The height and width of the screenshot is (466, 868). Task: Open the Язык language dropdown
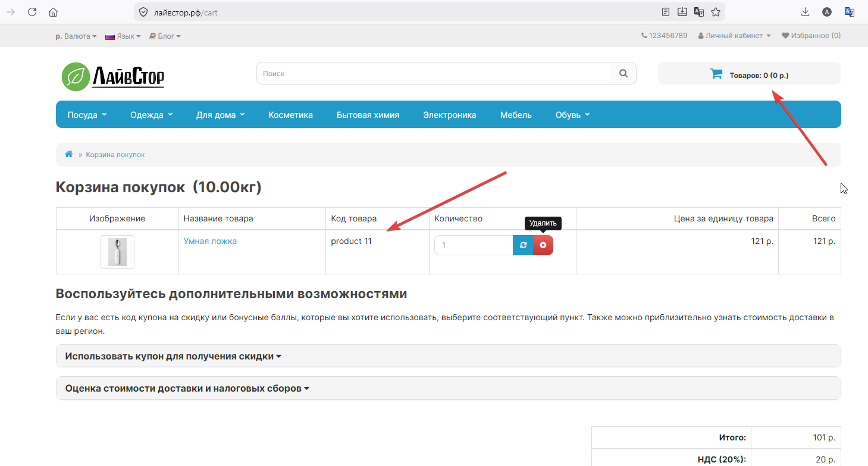pyautogui.click(x=123, y=36)
